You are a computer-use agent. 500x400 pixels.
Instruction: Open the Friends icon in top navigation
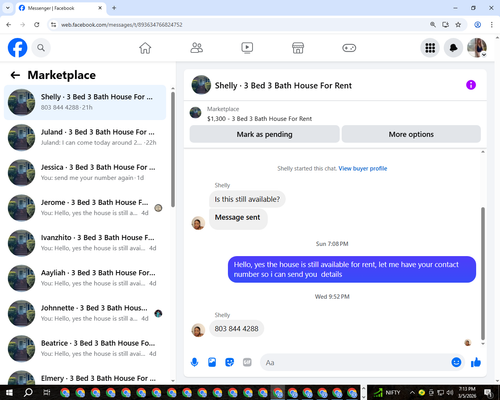196,48
